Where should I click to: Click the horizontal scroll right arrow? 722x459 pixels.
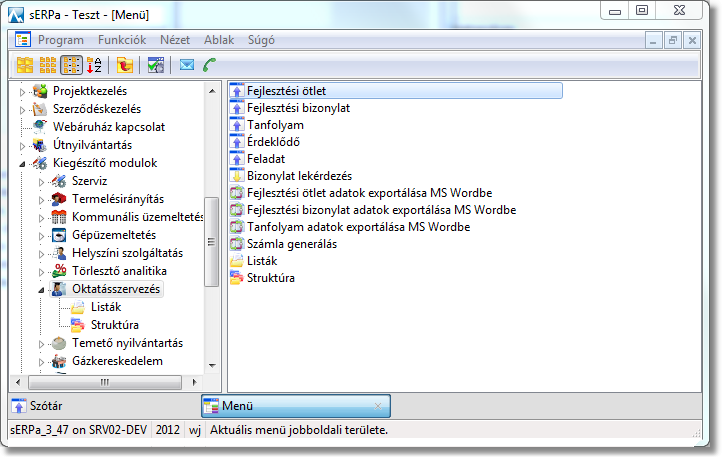click(194, 382)
